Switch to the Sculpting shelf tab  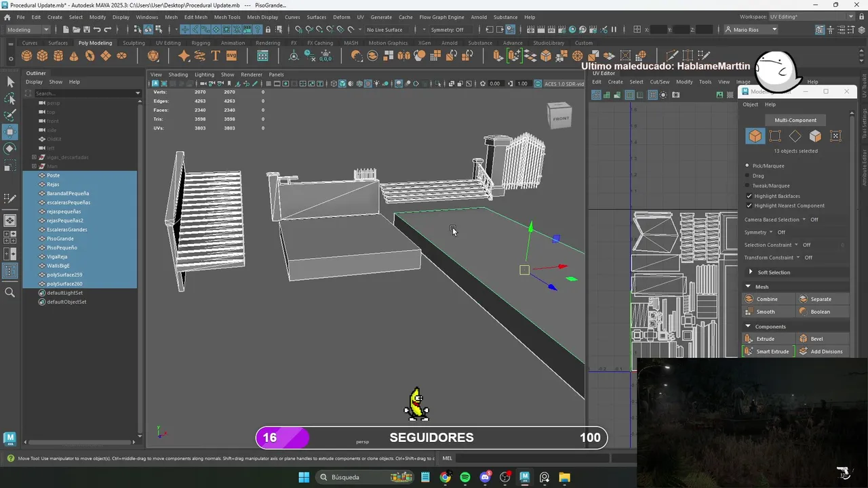134,43
